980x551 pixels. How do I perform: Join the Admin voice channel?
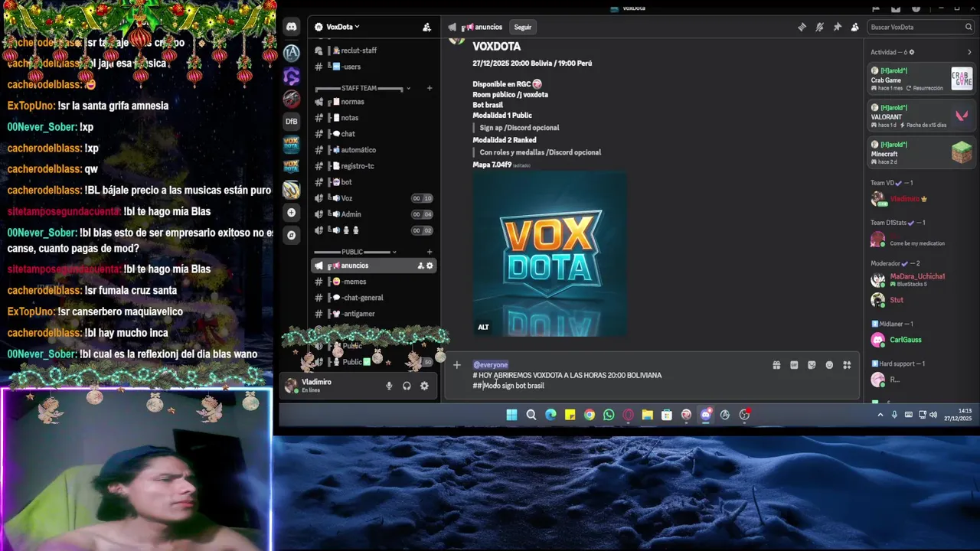pyautogui.click(x=374, y=214)
